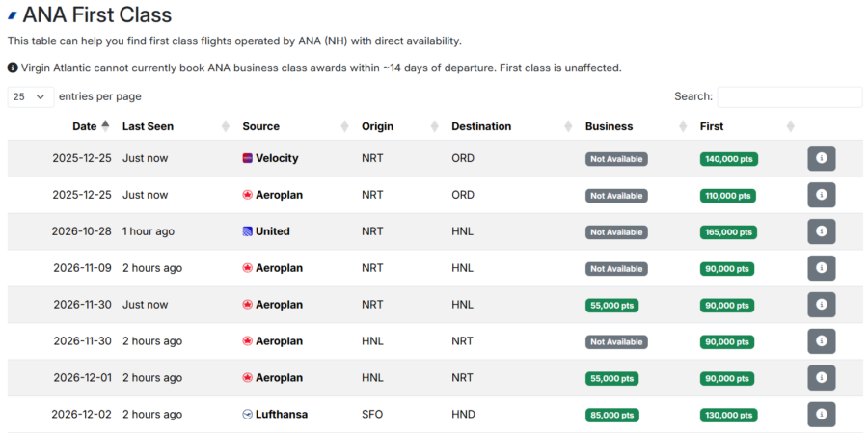
Task: Sort by Business column header
Action: click(609, 126)
